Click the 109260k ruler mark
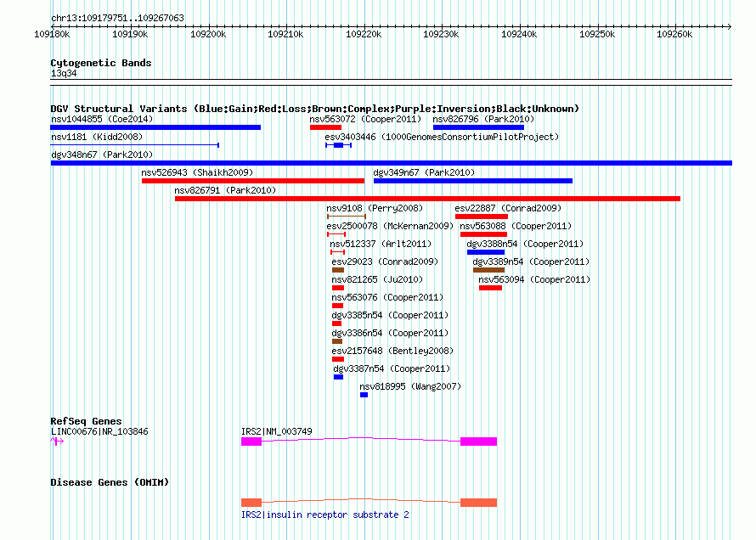Viewport: 756px width, 540px height. click(674, 34)
